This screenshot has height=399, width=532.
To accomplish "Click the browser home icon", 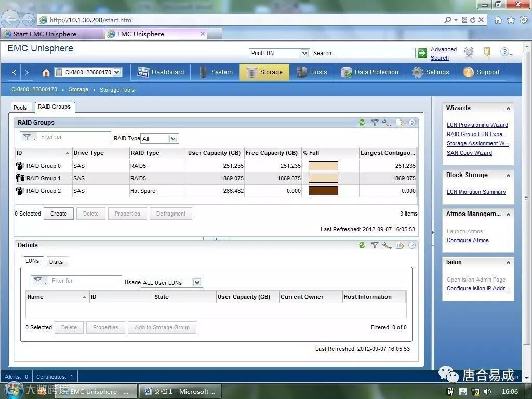I will click(498, 20).
